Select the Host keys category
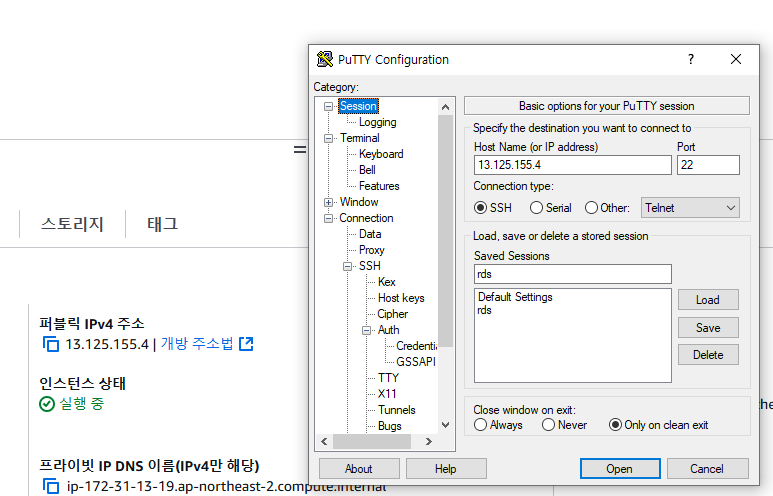The image size is (773, 496). click(401, 298)
